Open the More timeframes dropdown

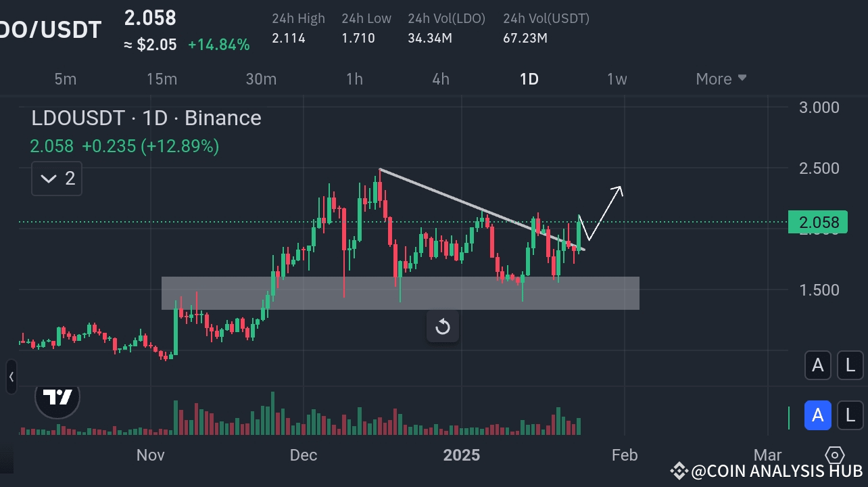[720, 78]
